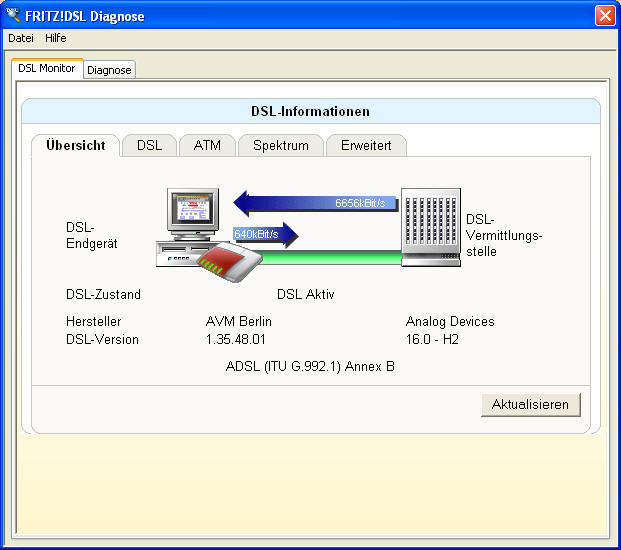The width and height of the screenshot is (621, 550).
Task: Click the green DSL line connection bar
Action: click(332, 257)
